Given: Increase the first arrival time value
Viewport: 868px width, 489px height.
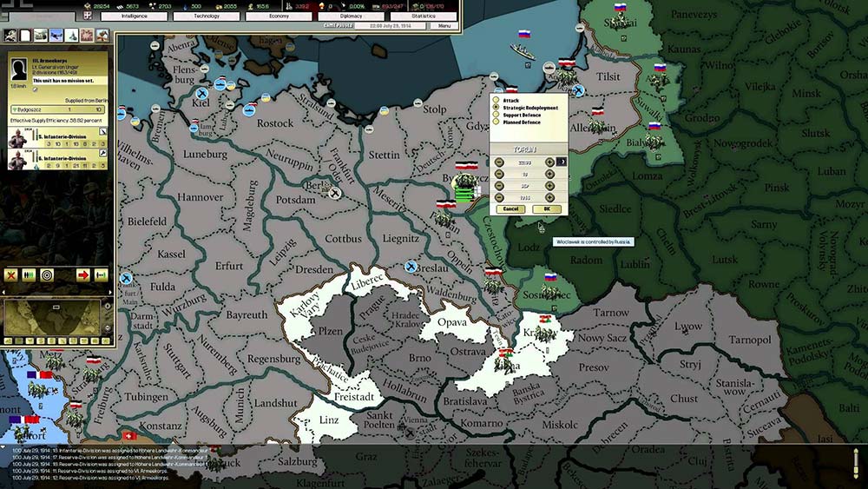Looking at the screenshot, I should 549,162.
